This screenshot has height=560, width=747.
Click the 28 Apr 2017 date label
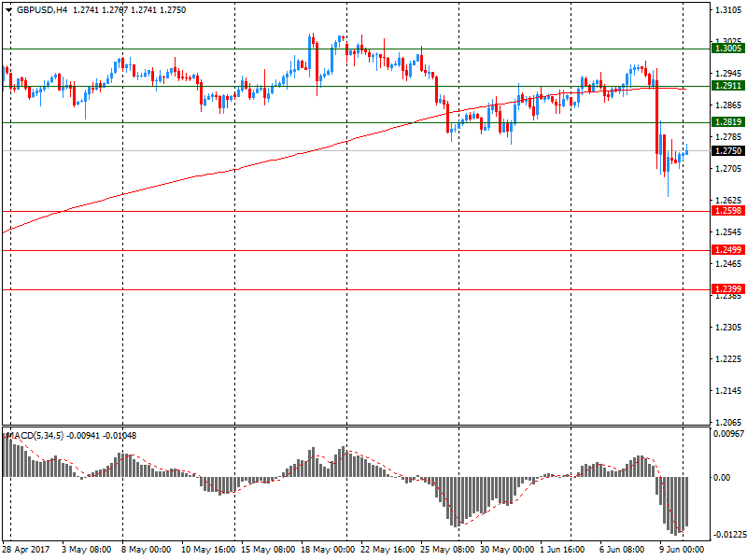(x=26, y=550)
